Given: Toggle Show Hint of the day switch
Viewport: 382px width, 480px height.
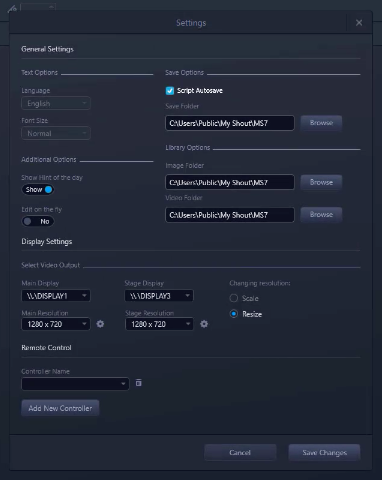Looking at the screenshot, I should [x=38, y=190].
